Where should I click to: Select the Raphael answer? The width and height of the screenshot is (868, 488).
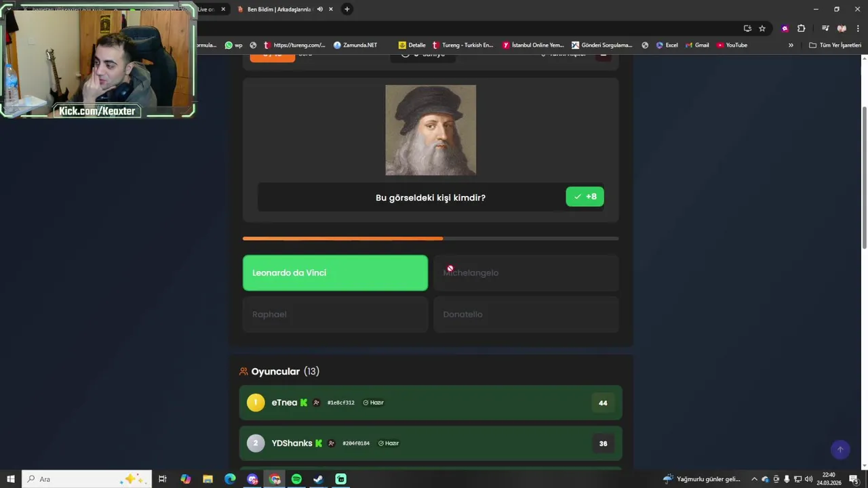click(335, 314)
